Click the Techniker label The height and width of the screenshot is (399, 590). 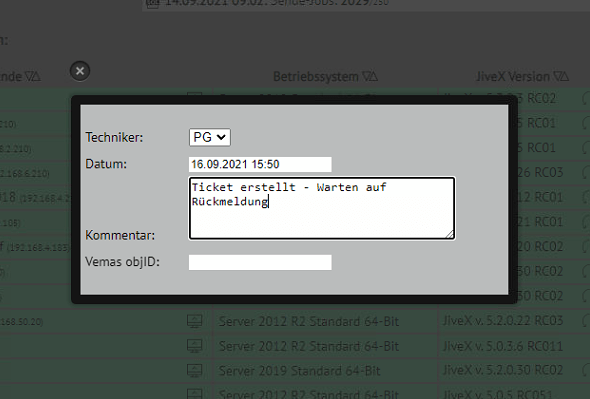point(114,137)
